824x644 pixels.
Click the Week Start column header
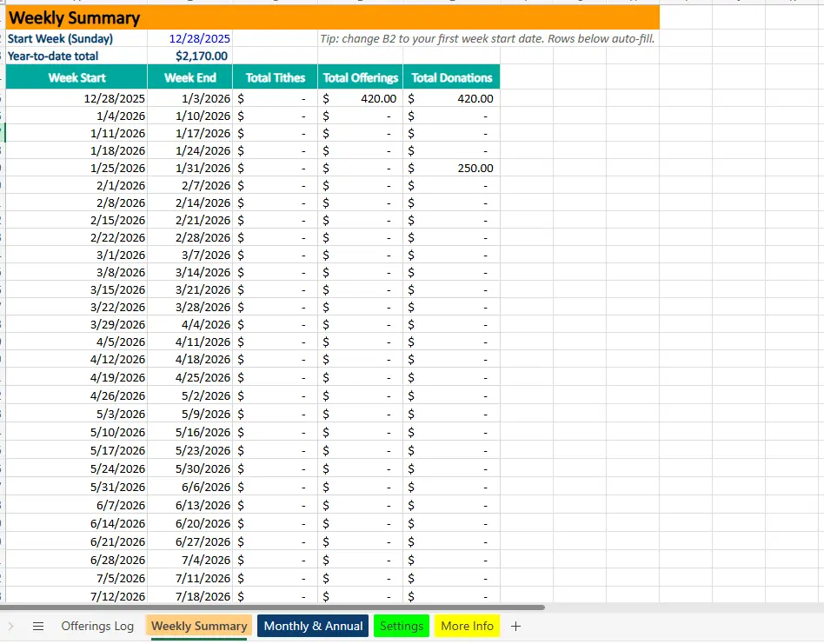pos(76,77)
